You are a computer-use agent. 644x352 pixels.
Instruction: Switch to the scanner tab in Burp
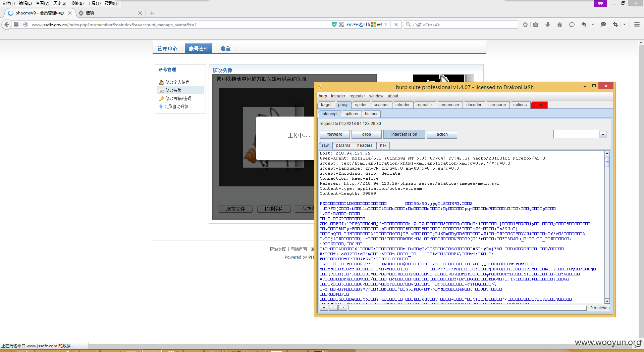point(381,105)
